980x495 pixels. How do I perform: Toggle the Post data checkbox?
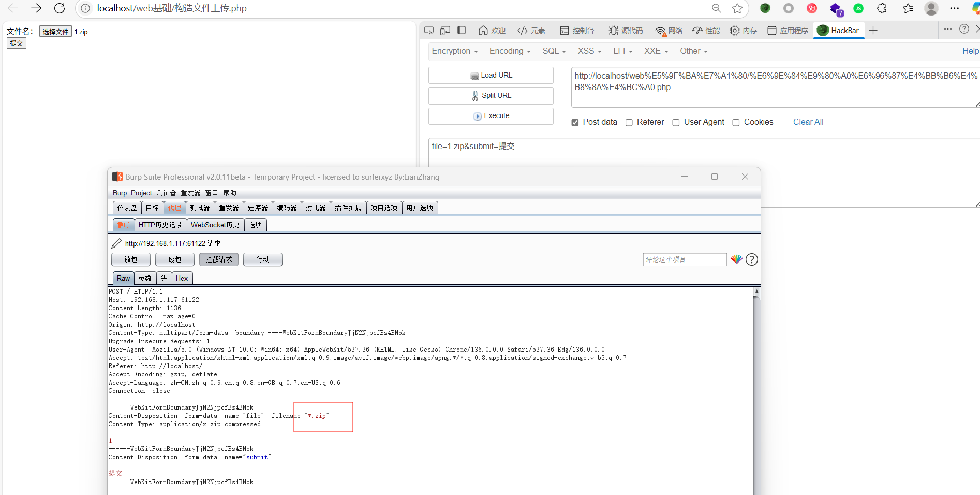tap(575, 123)
